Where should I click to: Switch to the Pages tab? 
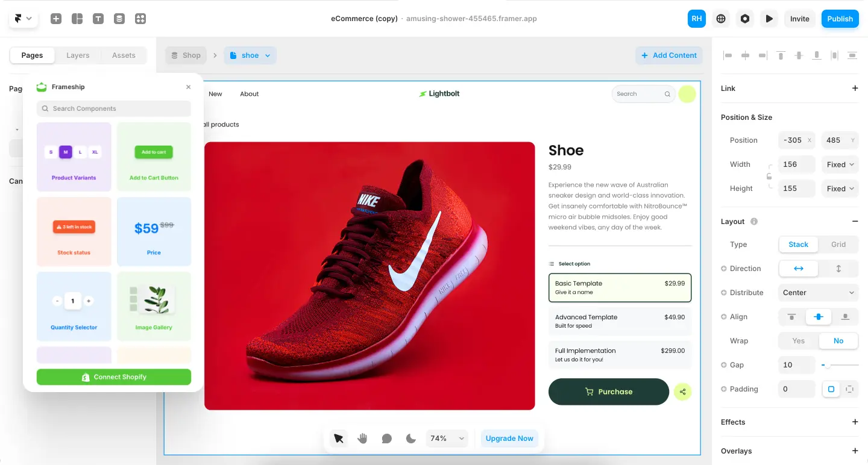[32, 55]
